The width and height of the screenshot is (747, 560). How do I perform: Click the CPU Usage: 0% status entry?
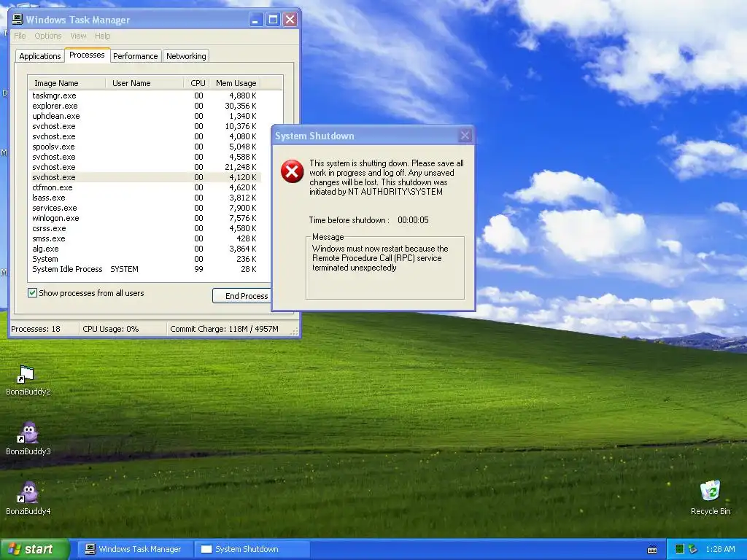123,329
